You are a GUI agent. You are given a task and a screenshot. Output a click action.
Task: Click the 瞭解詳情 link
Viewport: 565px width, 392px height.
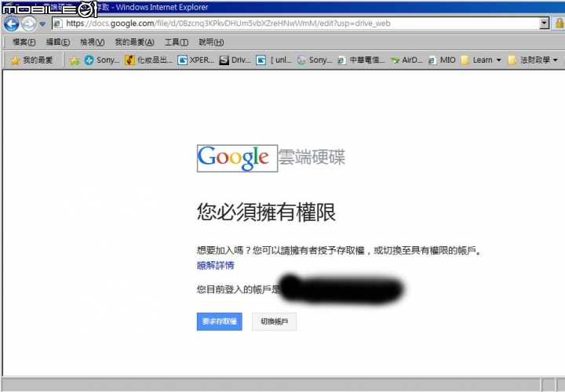pyautogui.click(x=216, y=265)
